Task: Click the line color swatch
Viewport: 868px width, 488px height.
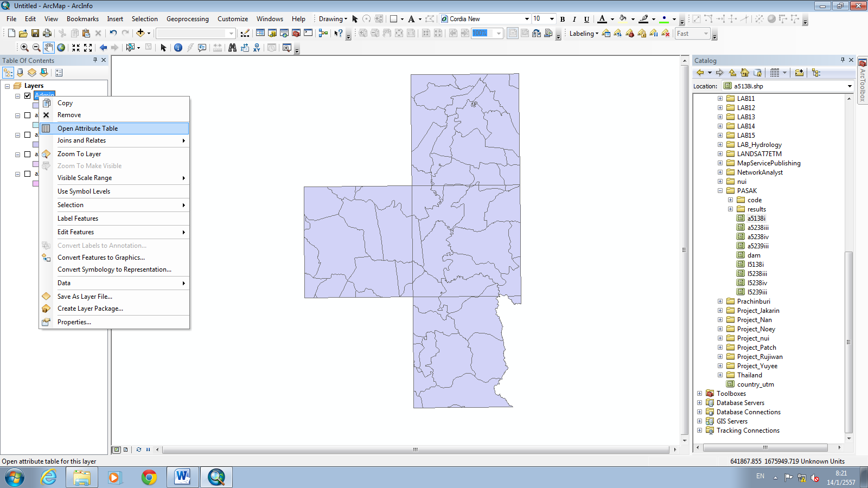Action: (x=643, y=19)
